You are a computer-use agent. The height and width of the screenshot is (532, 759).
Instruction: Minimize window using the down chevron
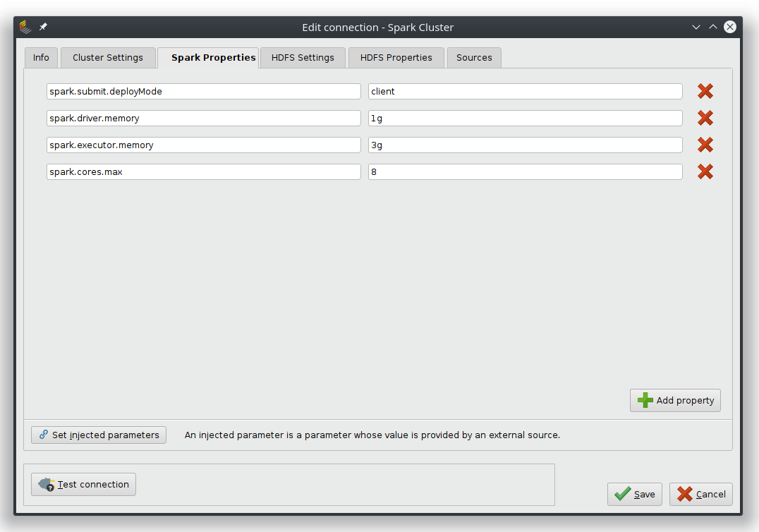[696, 28]
